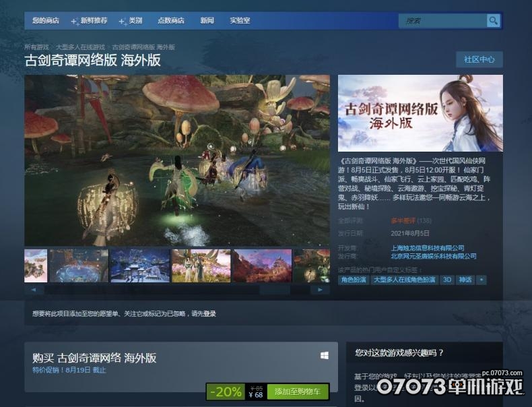Open 实验室 tab
This screenshot has width=532, height=407.
240,20
